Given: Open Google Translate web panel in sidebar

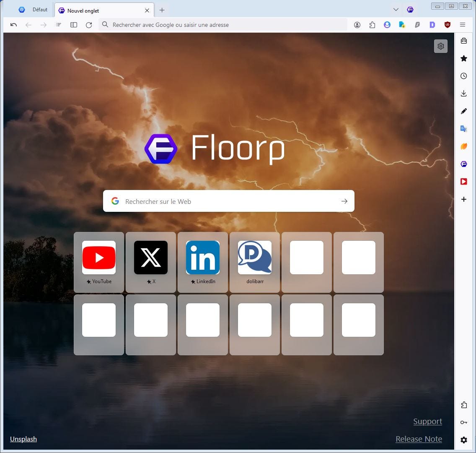Looking at the screenshot, I should coord(463,129).
